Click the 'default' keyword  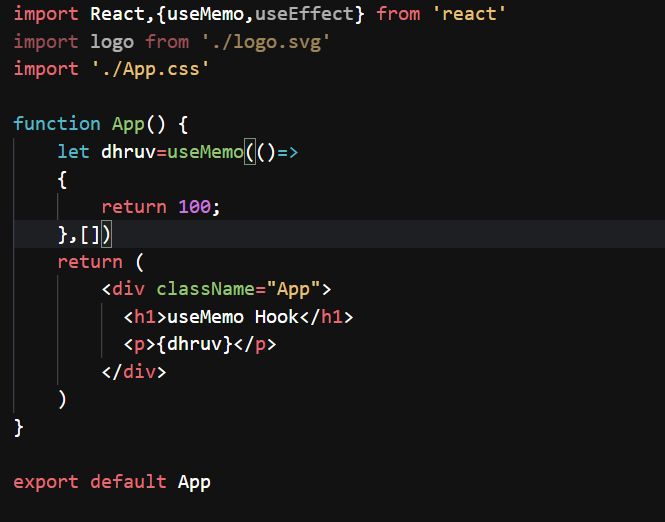tap(128, 482)
